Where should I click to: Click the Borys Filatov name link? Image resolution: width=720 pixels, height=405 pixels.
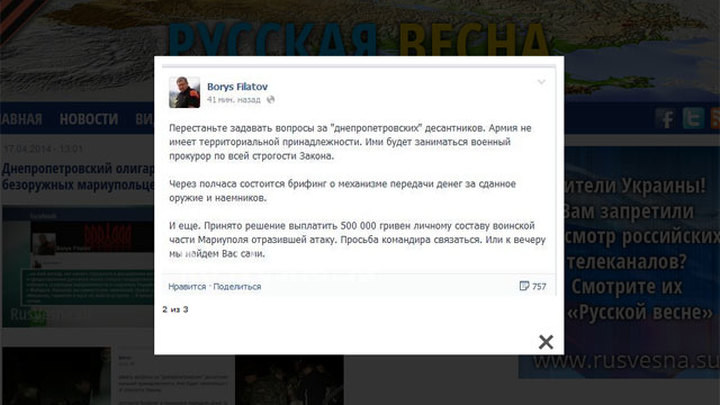coord(237,86)
